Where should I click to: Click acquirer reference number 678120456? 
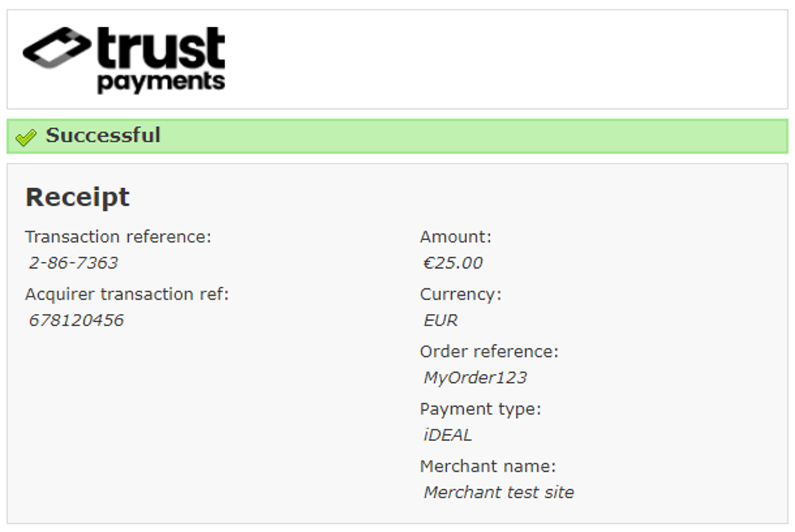(76, 320)
